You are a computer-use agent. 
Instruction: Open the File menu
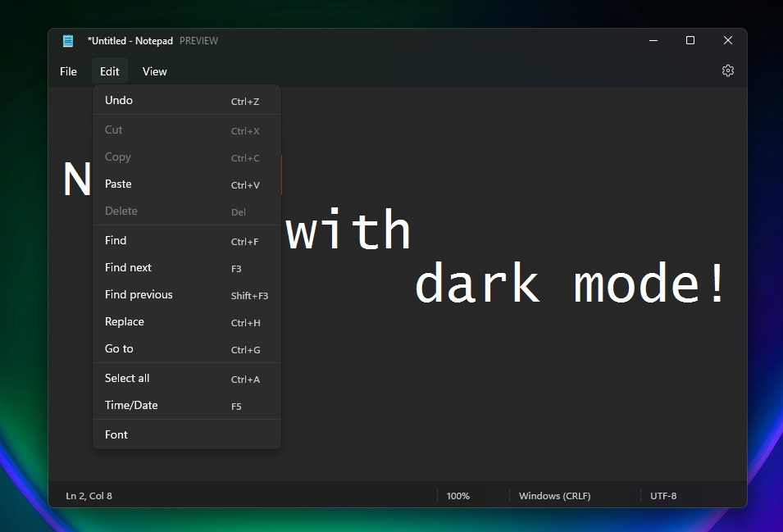(68, 71)
